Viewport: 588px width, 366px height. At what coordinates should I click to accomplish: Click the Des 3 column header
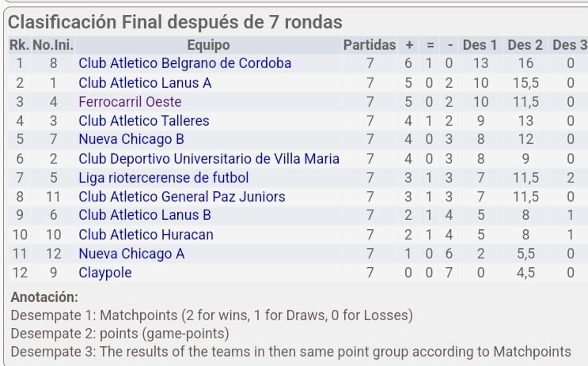[x=569, y=45]
